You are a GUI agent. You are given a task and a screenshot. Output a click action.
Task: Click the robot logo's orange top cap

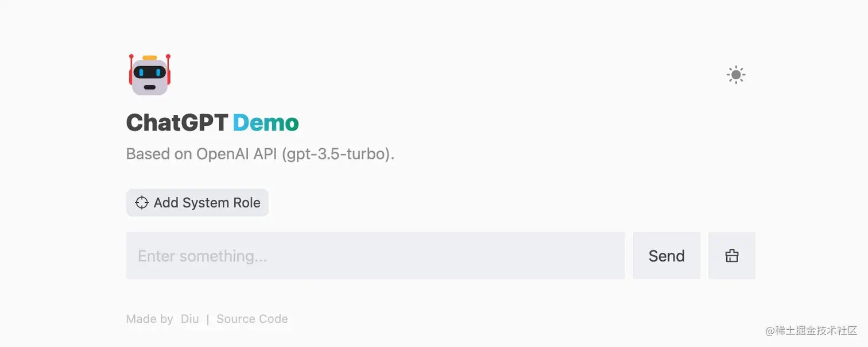coord(150,57)
